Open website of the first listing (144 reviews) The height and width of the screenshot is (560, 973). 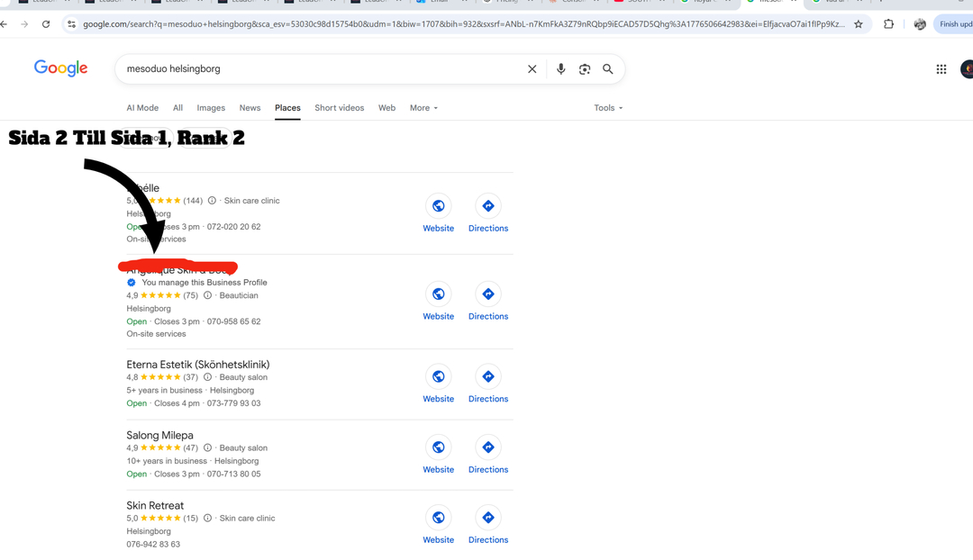click(438, 212)
